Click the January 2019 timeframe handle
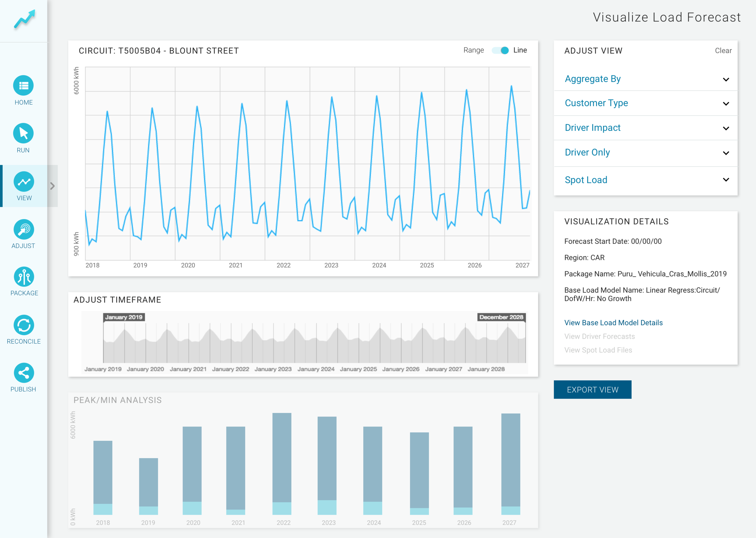The image size is (756, 538). point(124,317)
